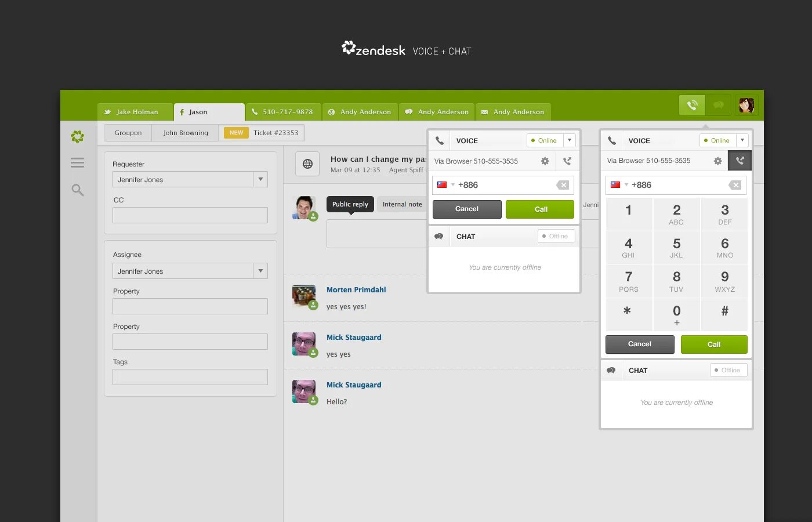Select the Public reply option

(x=350, y=204)
